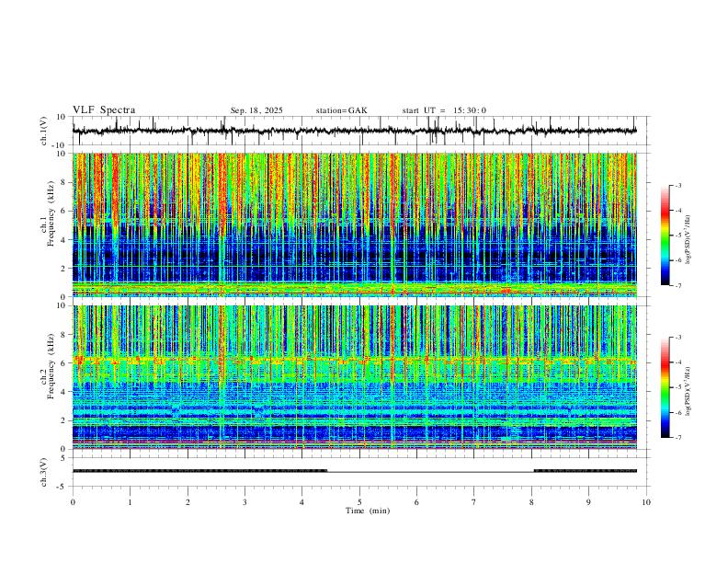Click the "-5" tick on ch.1 color bar
The width and height of the screenshot is (728, 563).
[678, 236]
